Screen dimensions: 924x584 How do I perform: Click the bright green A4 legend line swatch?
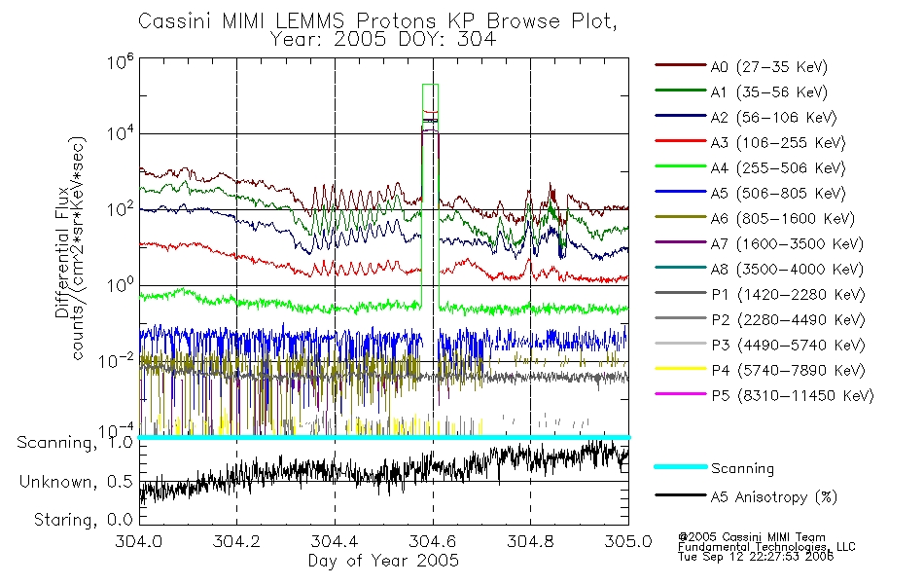pos(680,166)
